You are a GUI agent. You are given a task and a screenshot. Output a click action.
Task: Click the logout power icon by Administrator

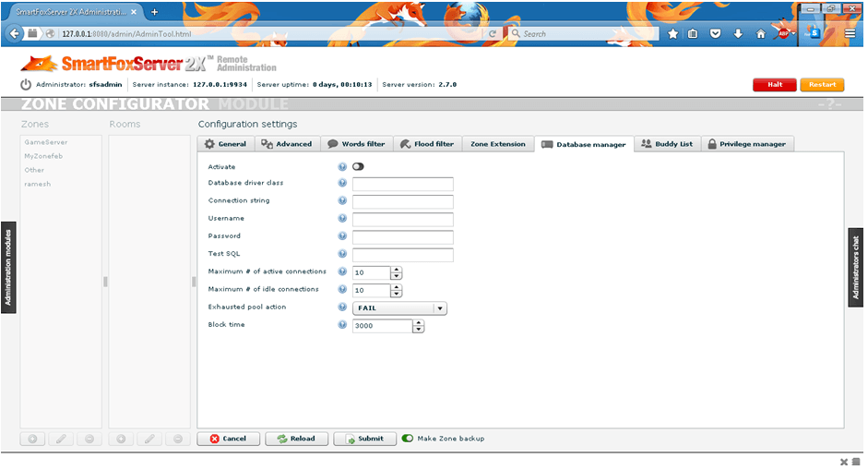tap(26, 85)
